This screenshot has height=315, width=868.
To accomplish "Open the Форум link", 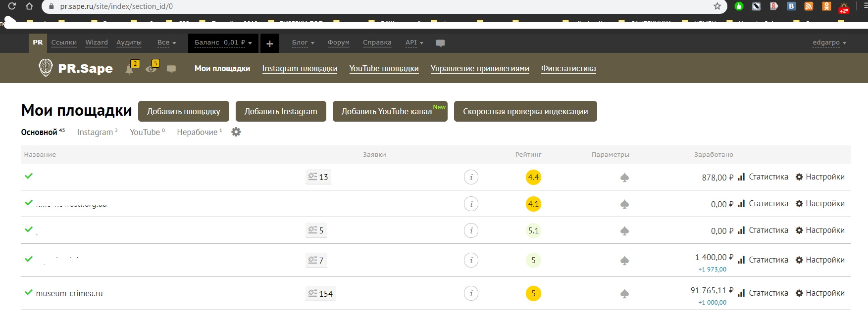I will pos(339,43).
